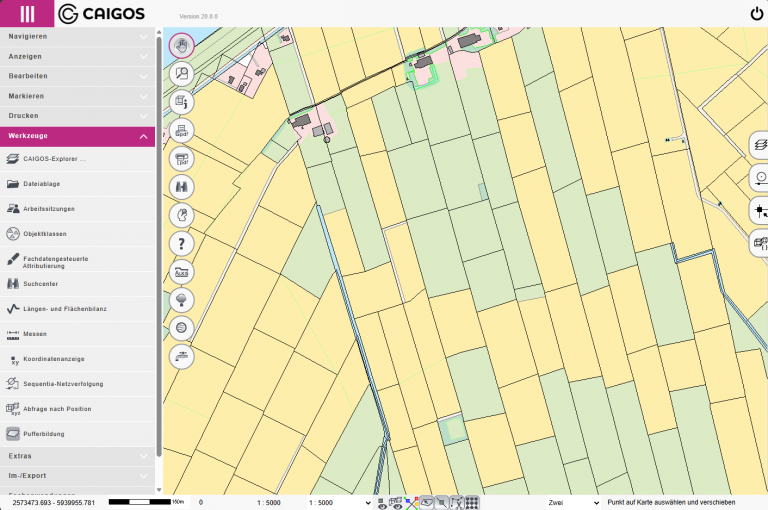Click the head profile map tool
Image resolution: width=768 pixels, height=510 pixels.
point(182,215)
